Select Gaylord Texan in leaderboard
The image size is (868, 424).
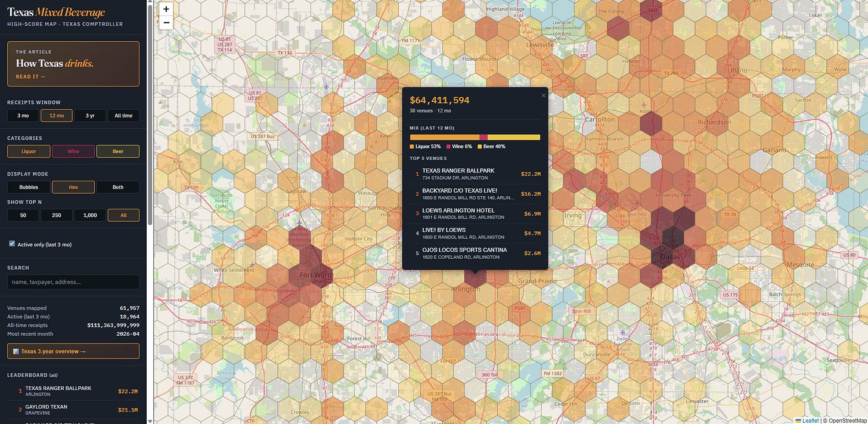[x=73, y=410]
